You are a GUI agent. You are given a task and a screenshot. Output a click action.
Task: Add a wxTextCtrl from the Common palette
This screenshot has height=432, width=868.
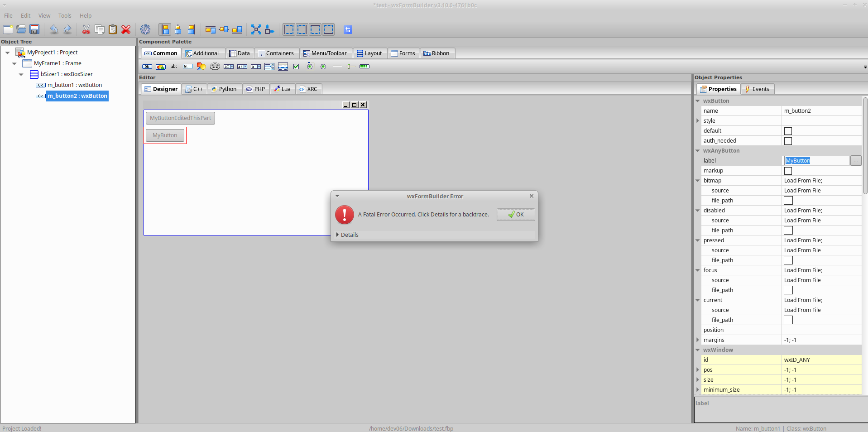tap(187, 66)
